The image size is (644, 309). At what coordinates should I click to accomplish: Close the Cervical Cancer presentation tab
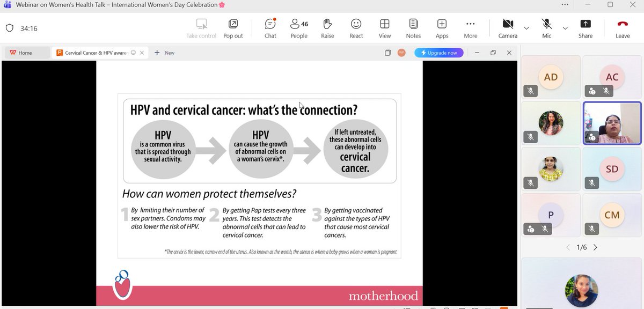pos(142,53)
